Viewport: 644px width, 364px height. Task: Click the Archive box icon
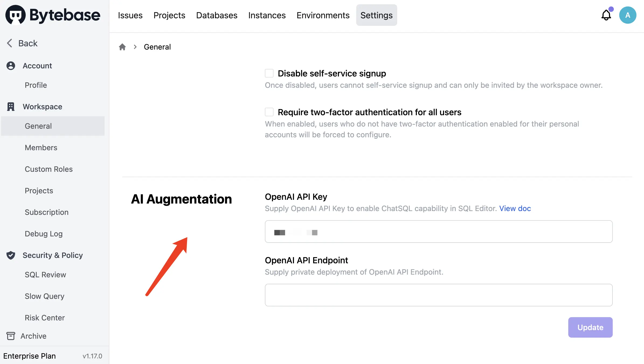[x=11, y=336]
